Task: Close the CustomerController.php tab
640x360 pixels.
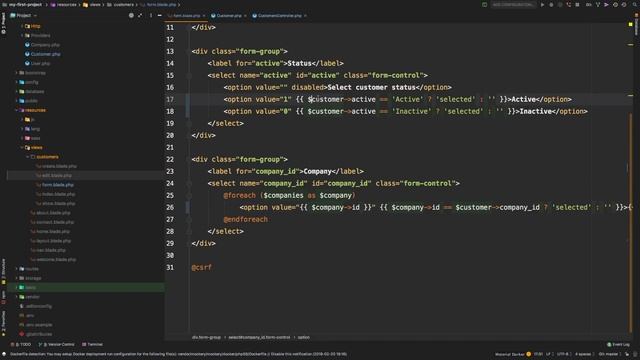Action: (305, 16)
